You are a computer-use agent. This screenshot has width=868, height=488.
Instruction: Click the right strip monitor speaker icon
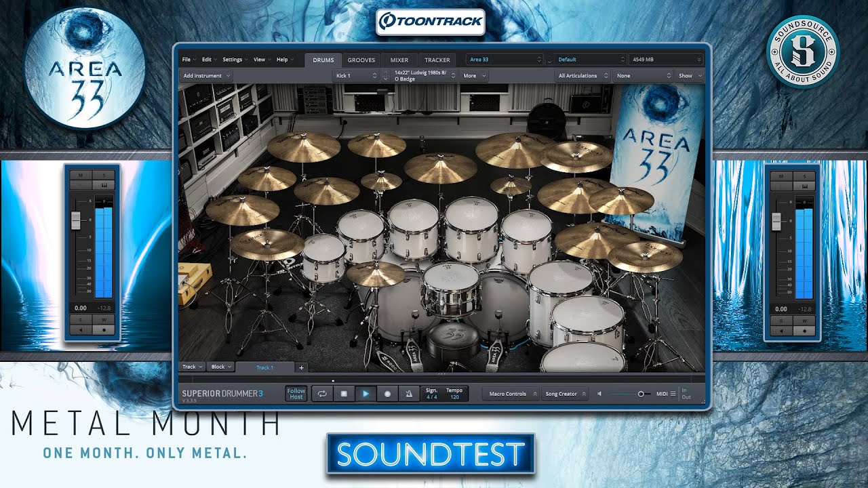780,330
